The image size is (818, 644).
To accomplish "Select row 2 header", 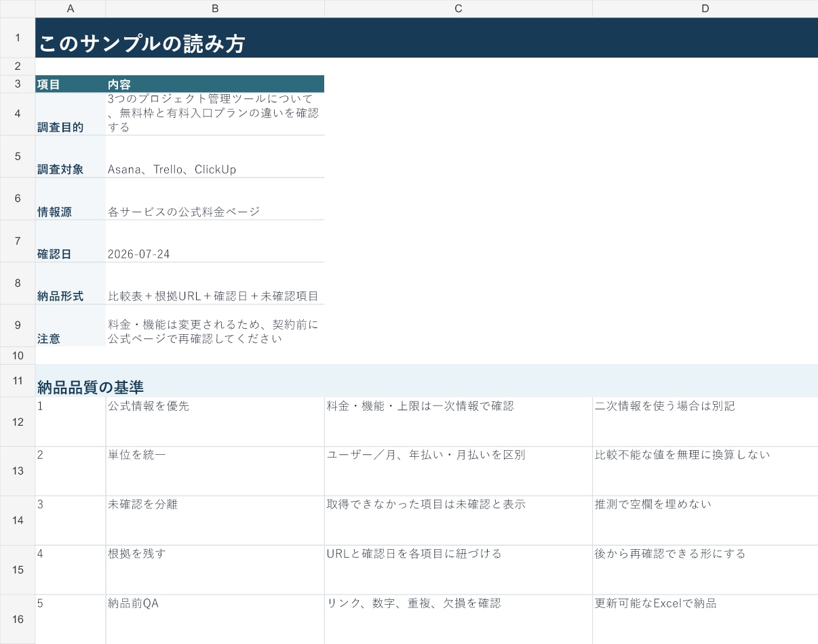I will pyautogui.click(x=18, y=66).
